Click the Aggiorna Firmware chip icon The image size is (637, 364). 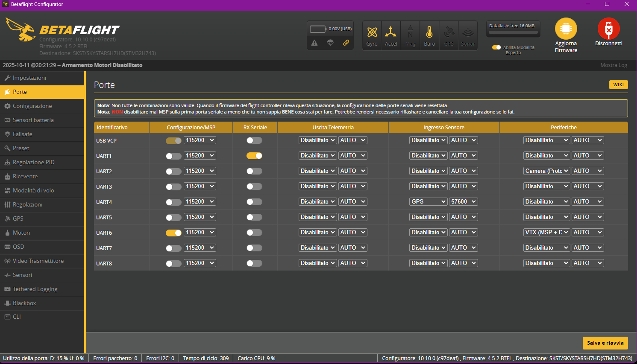coord(566,29)
